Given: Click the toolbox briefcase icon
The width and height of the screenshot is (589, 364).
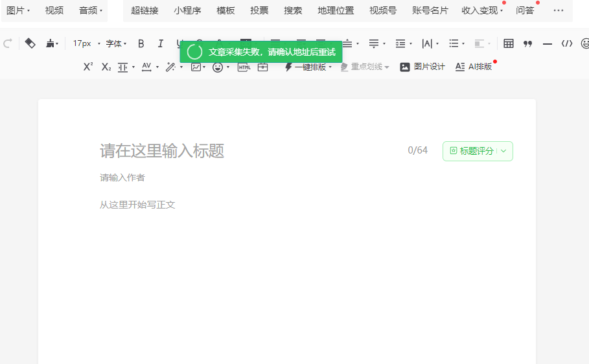Looking at the screenshot, I should click(x=262, y=67).
